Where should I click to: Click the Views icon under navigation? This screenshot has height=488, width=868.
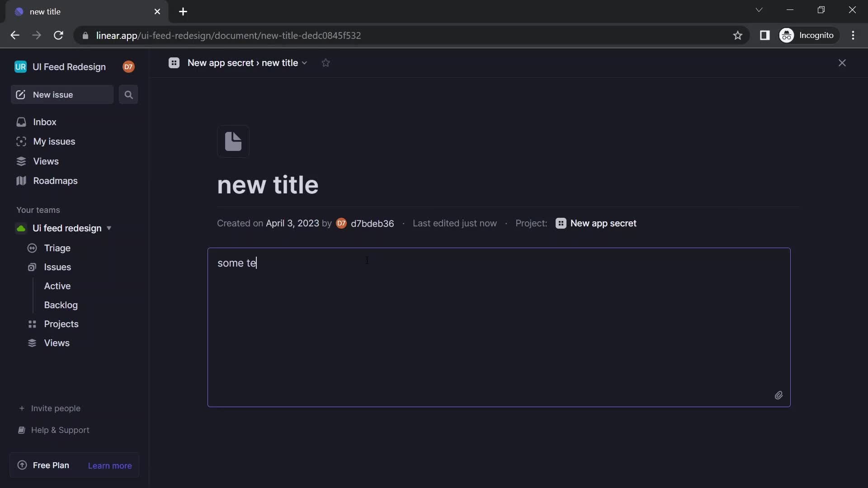[21, 161]
